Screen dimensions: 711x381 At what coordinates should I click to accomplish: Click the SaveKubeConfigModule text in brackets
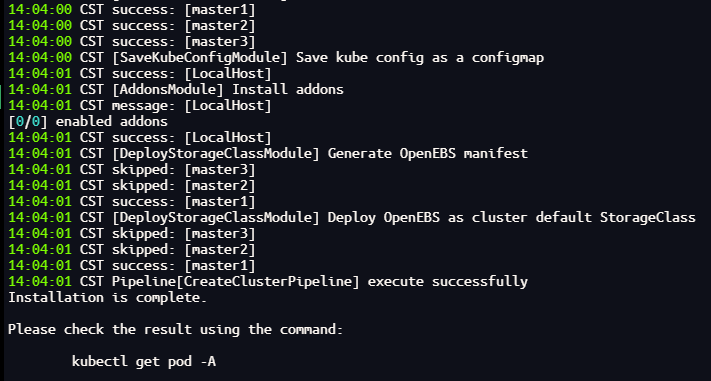(200, 58)
